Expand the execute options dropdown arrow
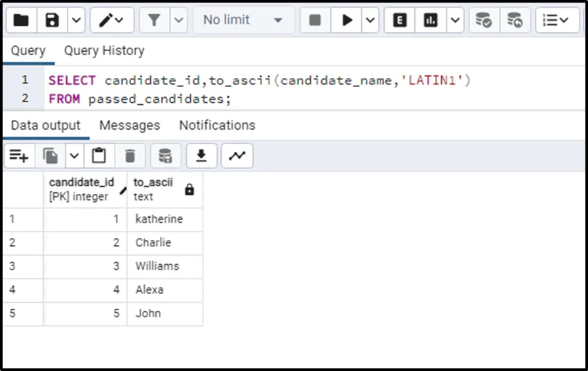Screen dimensions: 588x371 (x=371, y=20)
